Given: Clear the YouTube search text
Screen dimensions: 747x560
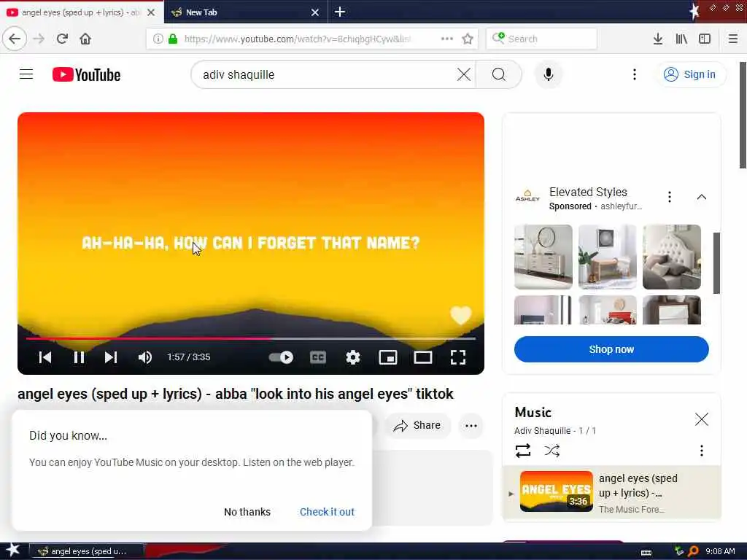Looking at the screenshot, I should pyautogui.click(x=463, y=74).
